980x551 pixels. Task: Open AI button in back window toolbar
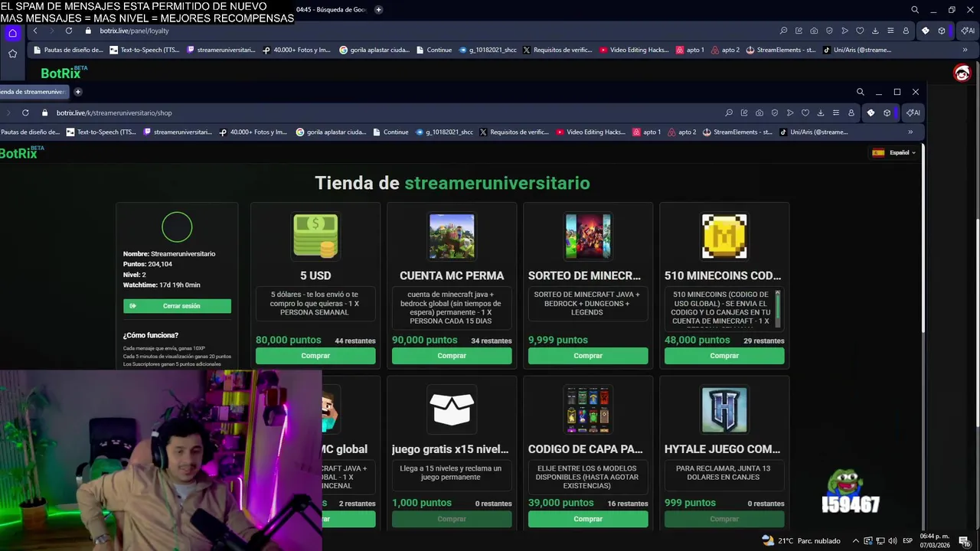[x=968, y=31]
